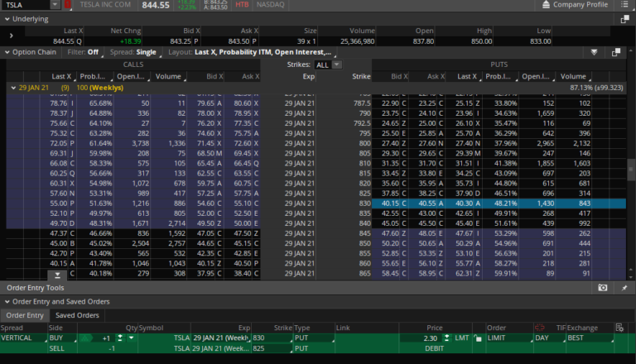The width and height of the screenshot is (636, 364).
Task: Switch to the Saved Orders tab
Action: click(77, 315)
